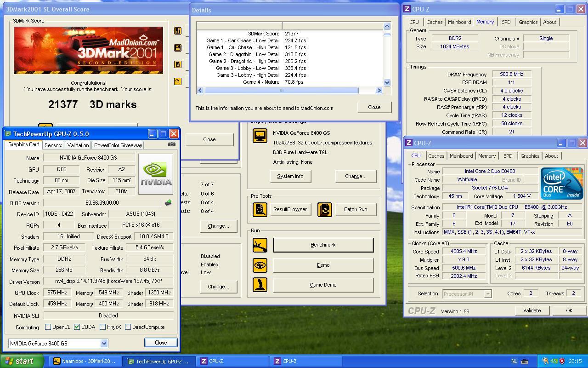Click the 3DMark Score row in Details

point(289,34)
